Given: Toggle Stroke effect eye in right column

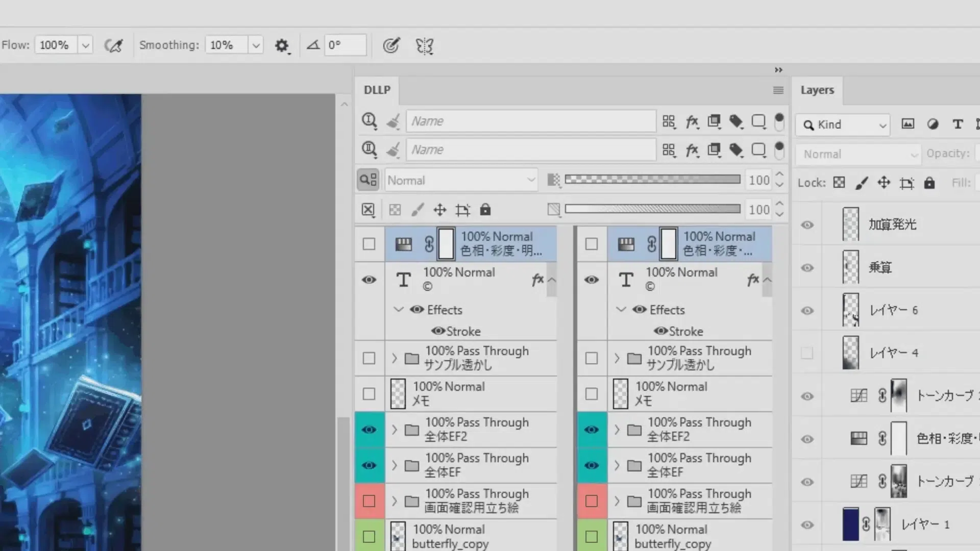Looking at the screenshot, I should [660, 331].
